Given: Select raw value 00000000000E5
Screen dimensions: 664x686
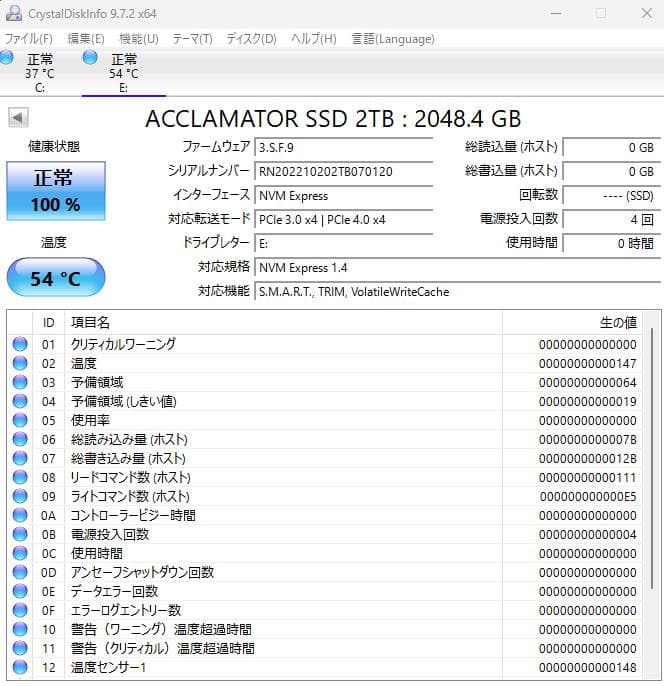Looking at the screenshot, I should pos(587,497).
